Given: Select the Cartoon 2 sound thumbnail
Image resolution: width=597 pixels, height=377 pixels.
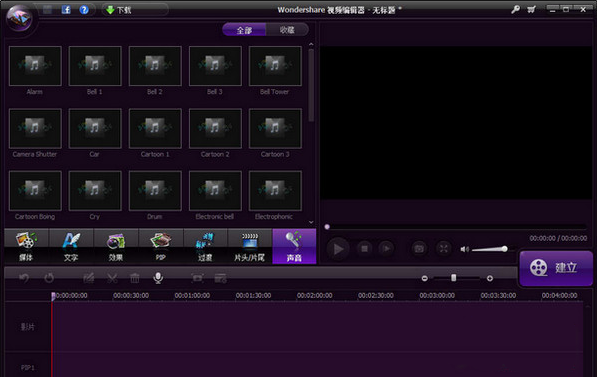Looking at the screenshot, I should coord(215,129).
